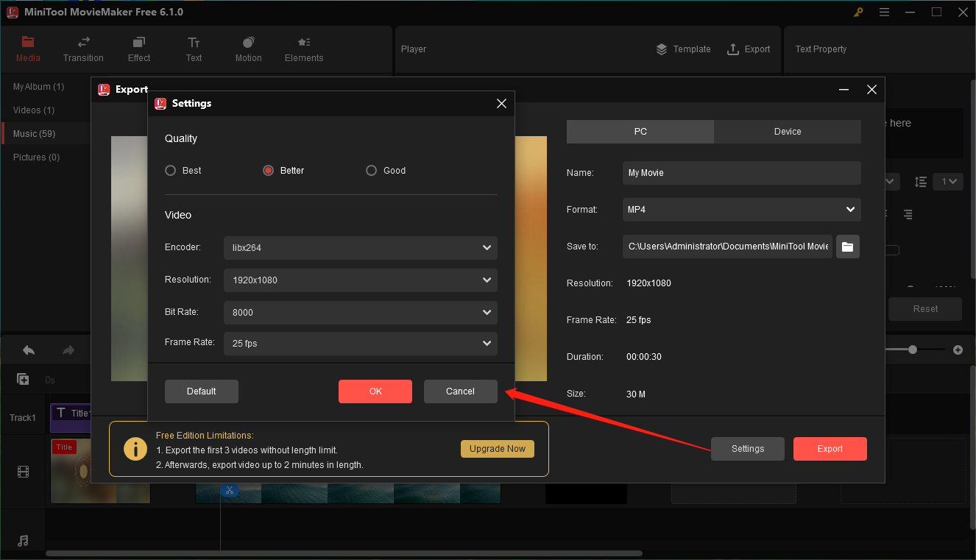Select Better quality radio button
The height and width of the screenshot is (560, 976).
pos(269,171)
